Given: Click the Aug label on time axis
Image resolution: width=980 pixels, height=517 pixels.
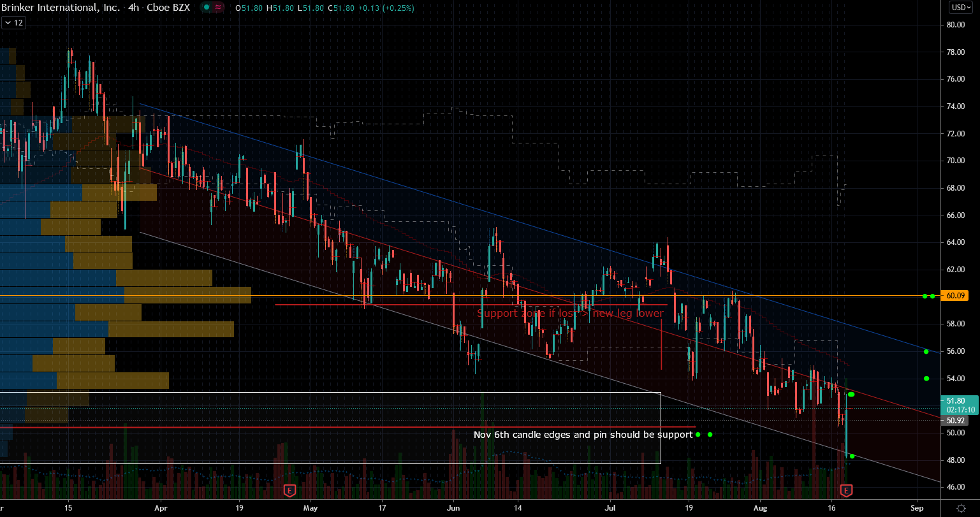Looking at the screenshot, I should click(x=761, y=507).
